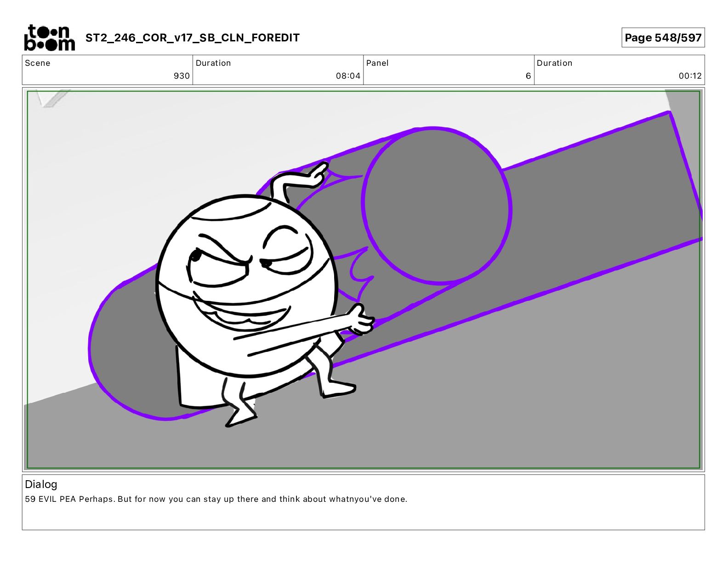Click the Scene label
728x563 pixels.
tap(38, 63)
